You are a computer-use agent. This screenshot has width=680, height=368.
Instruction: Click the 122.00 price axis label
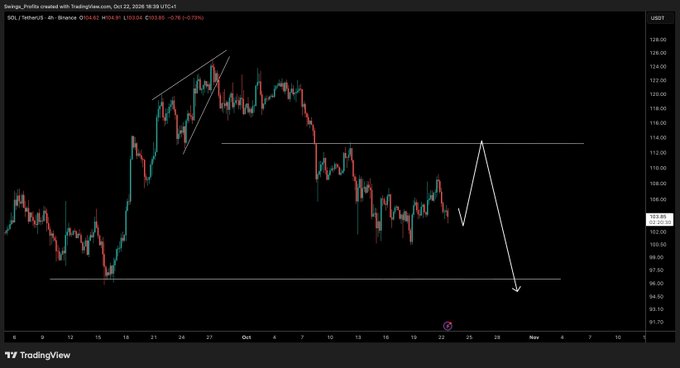(657, 81)
